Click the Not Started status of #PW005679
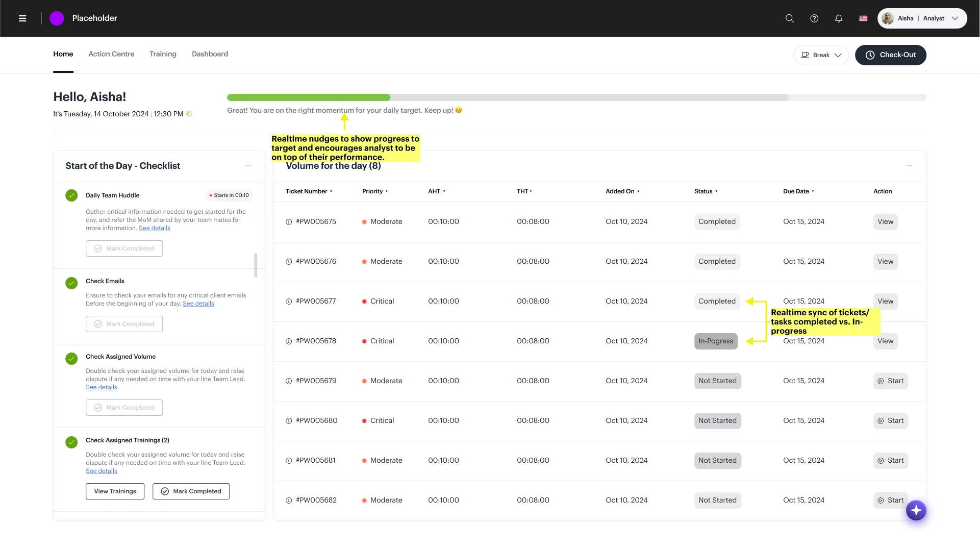This screenshot has width=980, height=551. 717,381
